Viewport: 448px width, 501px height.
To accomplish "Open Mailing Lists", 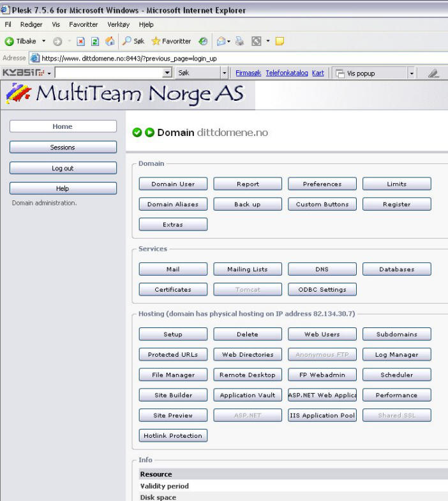I will (248, 269).
